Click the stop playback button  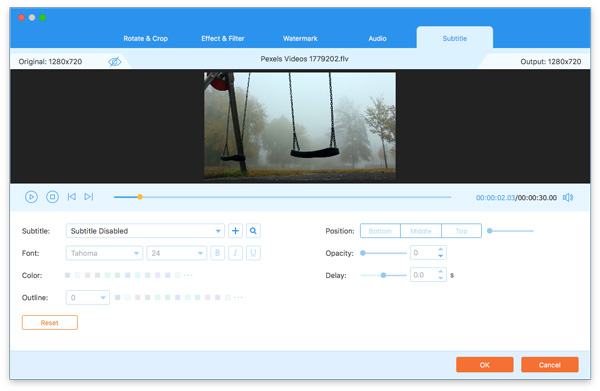pos(52,197)
